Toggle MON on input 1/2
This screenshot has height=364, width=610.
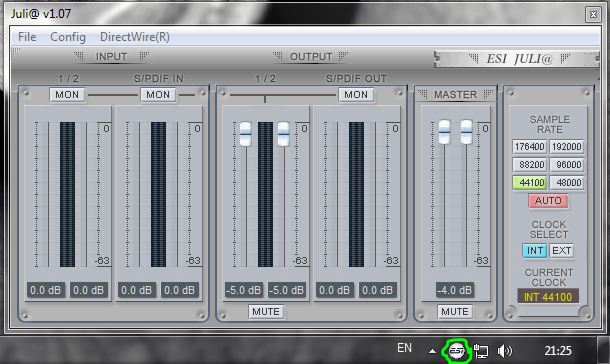click(x=67, y=94)
